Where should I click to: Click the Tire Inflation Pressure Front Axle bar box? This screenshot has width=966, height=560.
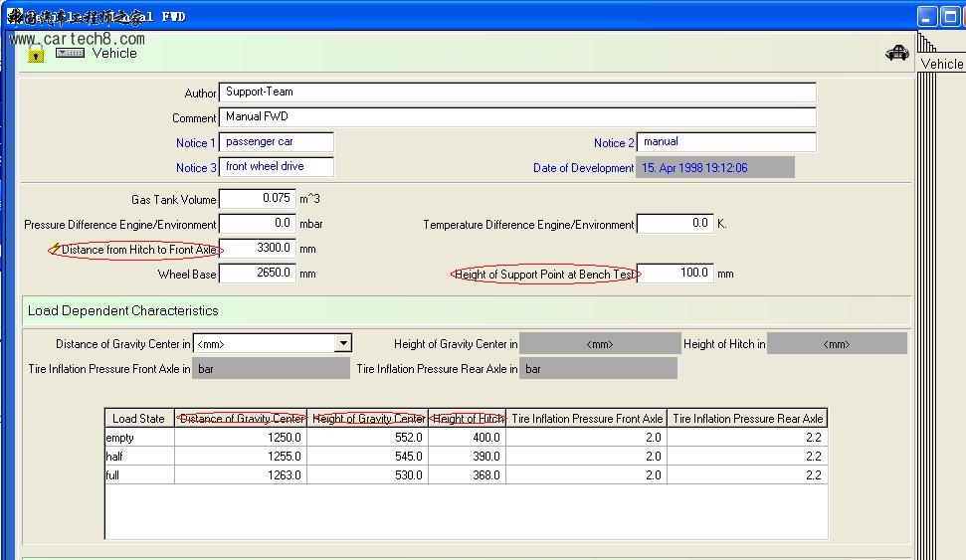click(271, 368)
